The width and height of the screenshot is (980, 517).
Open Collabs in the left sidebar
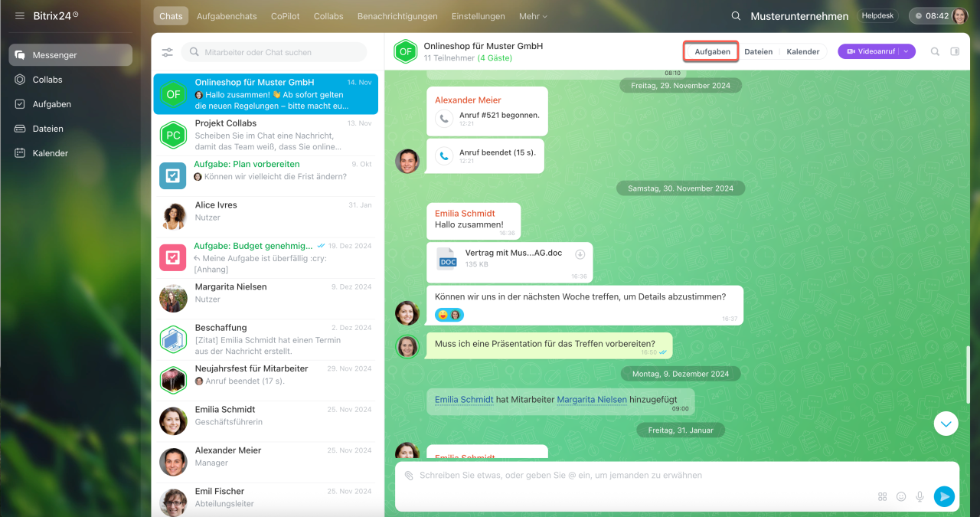click(47, 80)
